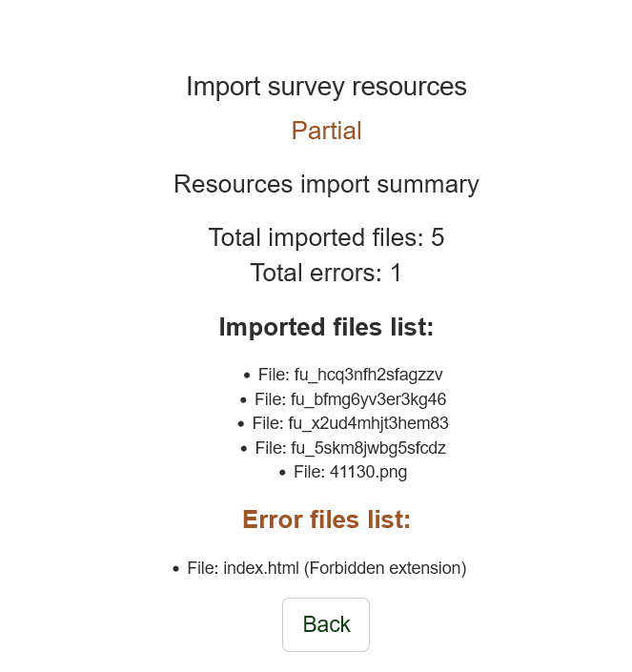
Task: Click the Error files list heading
Action: 326,519
